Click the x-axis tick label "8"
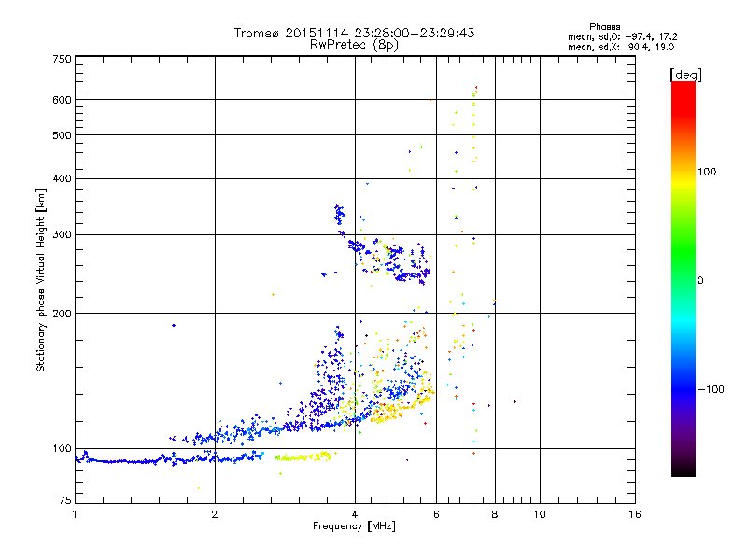The image size is (747, 560). pyautogui.click(x=495, y=514)
